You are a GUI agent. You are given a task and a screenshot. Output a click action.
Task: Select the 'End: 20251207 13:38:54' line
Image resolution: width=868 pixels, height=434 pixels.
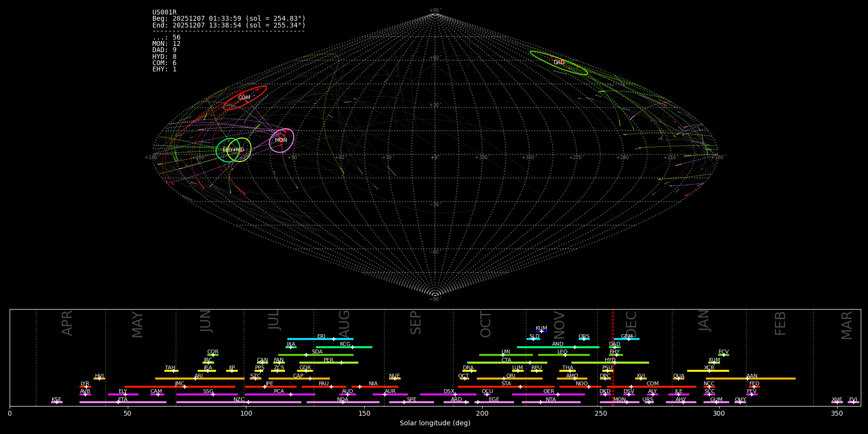(x=229, y=25)
